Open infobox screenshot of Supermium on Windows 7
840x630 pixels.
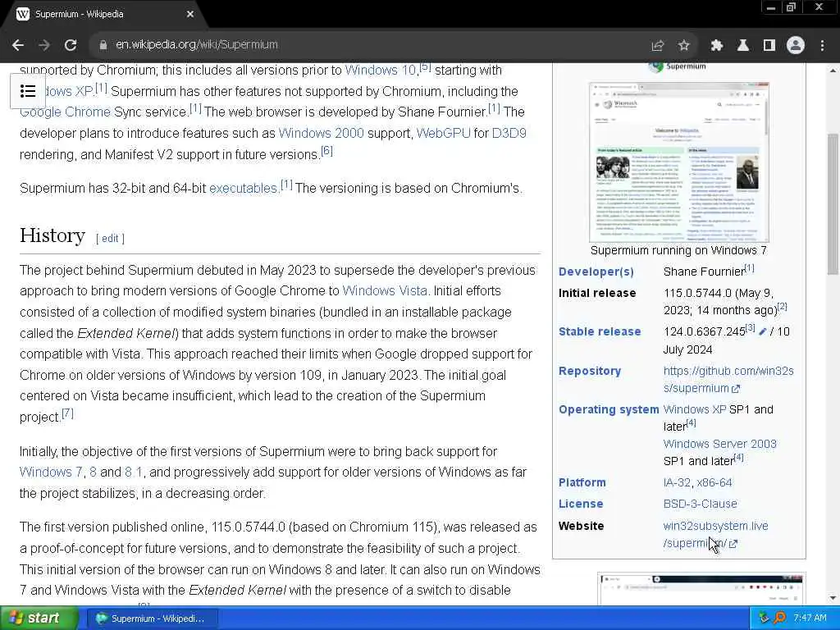pyautogui.click(x=678, y=162)
